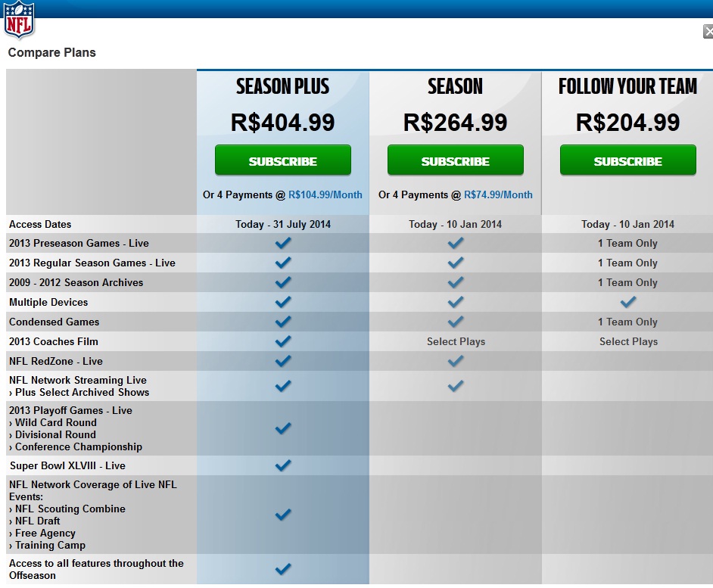The height and width of the screenshot is (588, 713).
Task: Click Select Plays under the Season column
Action: click(x=456, y=341)
